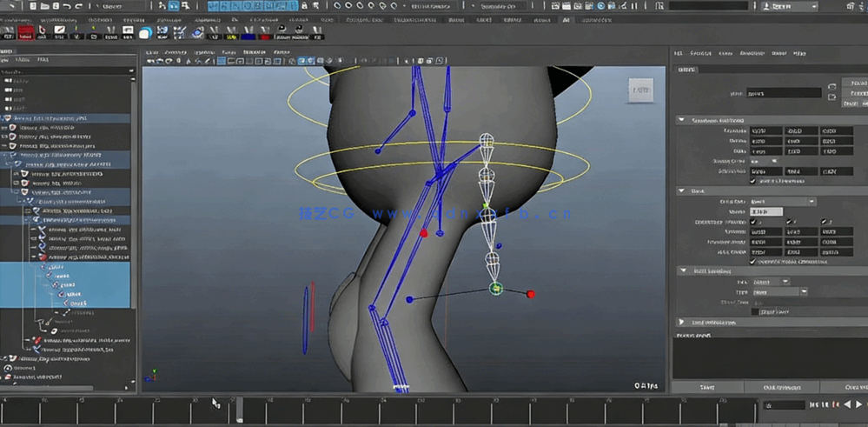Click the Undo arrow in the status line
Viewport: 868px width, 427px height.
[x=67, y=6]
